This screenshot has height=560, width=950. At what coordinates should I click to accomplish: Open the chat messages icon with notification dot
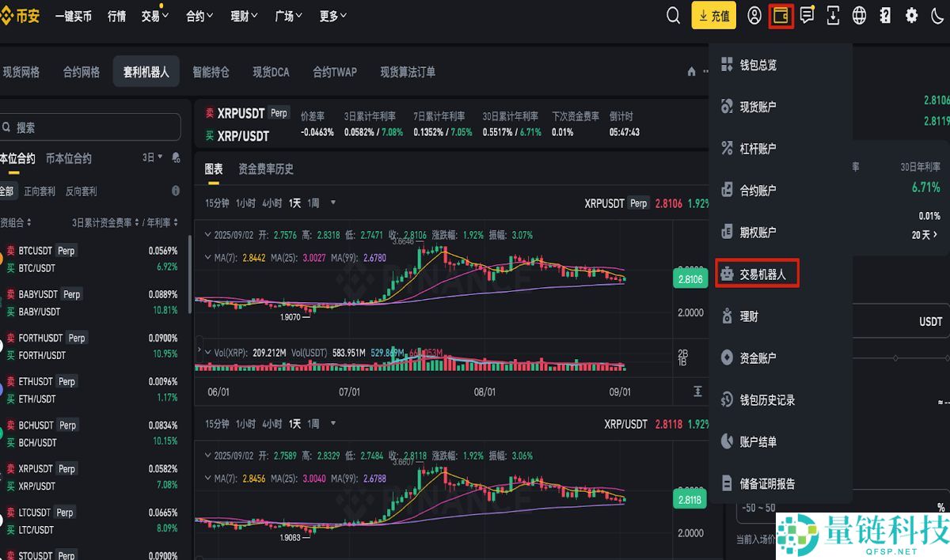[806, 15]
